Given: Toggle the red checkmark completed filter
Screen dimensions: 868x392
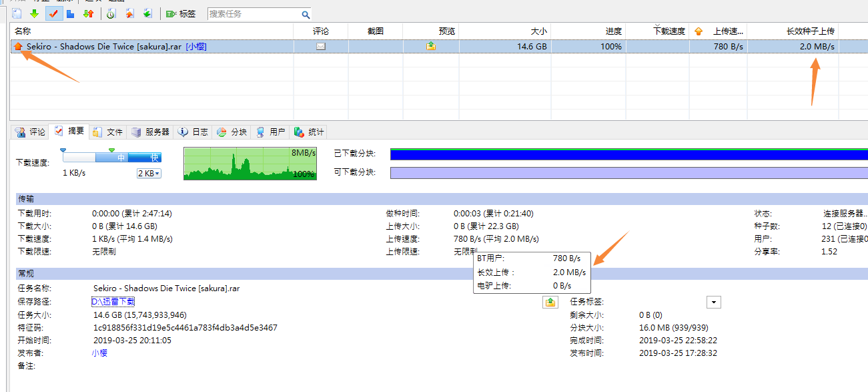Looking at the screenshot, I should 53,13.
